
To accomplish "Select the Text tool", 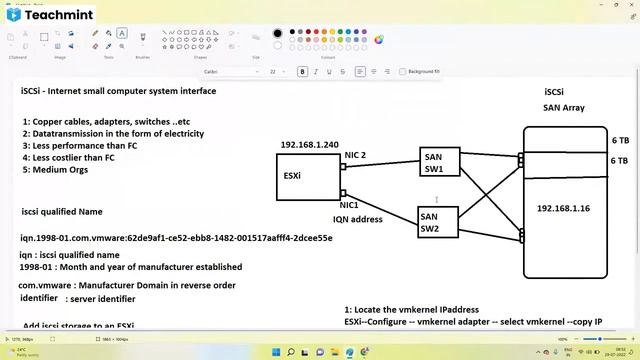I will [x=122, y=33].
